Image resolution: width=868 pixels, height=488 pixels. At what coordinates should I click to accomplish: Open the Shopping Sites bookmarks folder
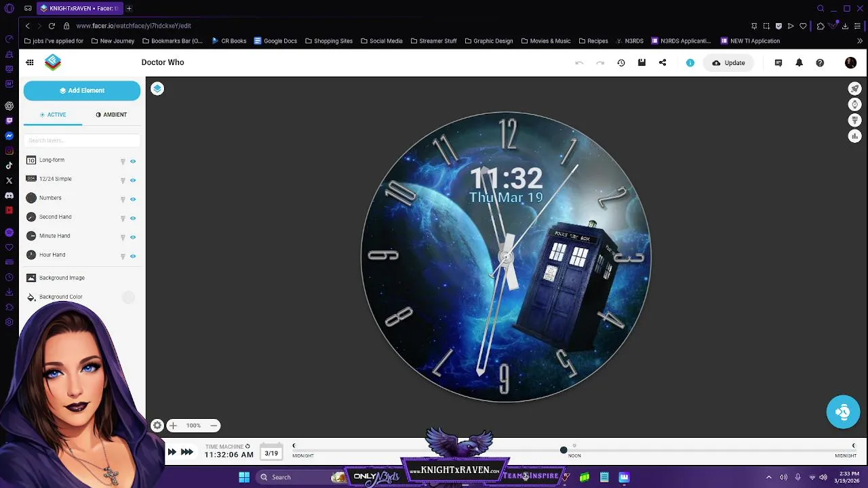[x=328, y=41]
